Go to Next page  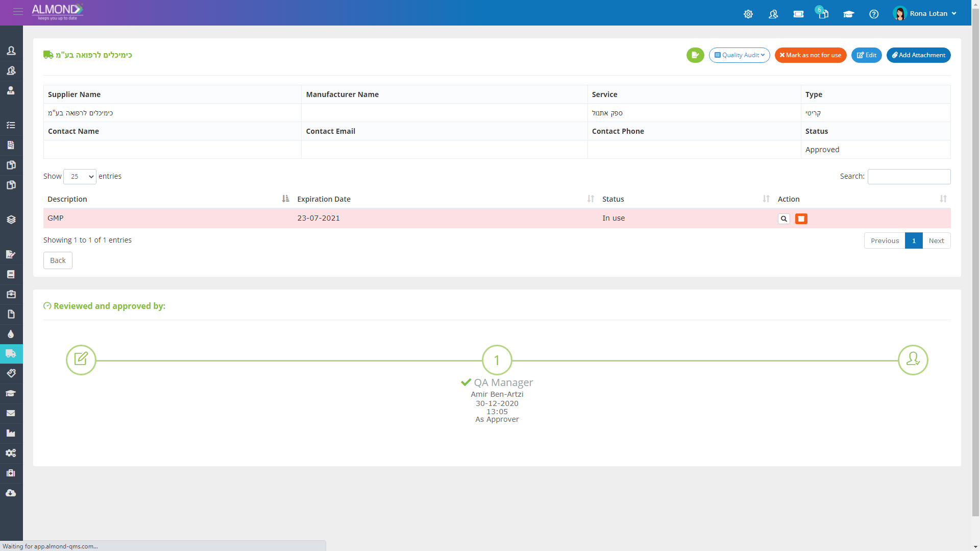(x=936, y=241)
